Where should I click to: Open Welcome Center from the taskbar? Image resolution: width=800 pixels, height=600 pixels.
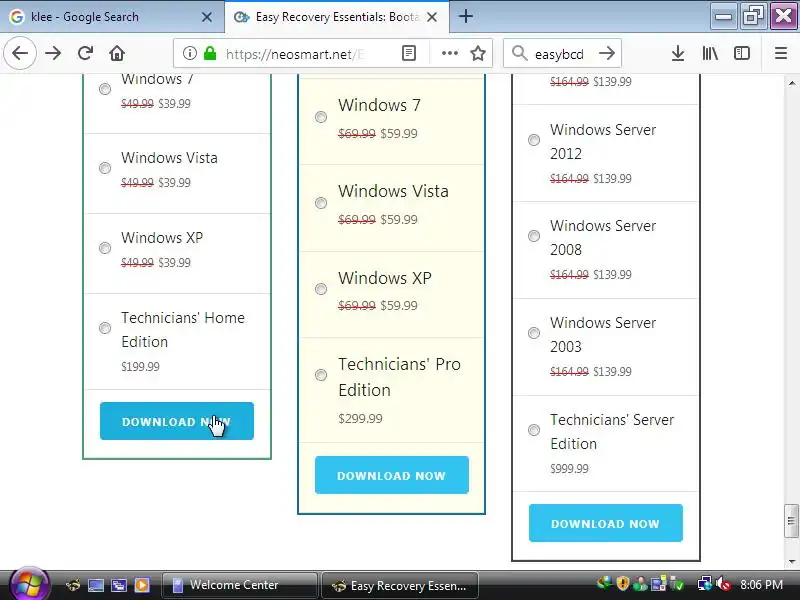[x=239, y=585]
